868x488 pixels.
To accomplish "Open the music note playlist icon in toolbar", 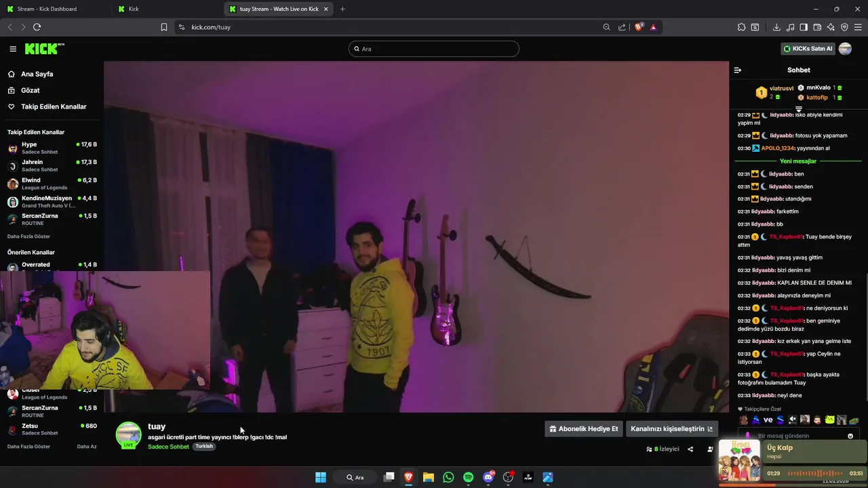I will [x=790, y=27].
